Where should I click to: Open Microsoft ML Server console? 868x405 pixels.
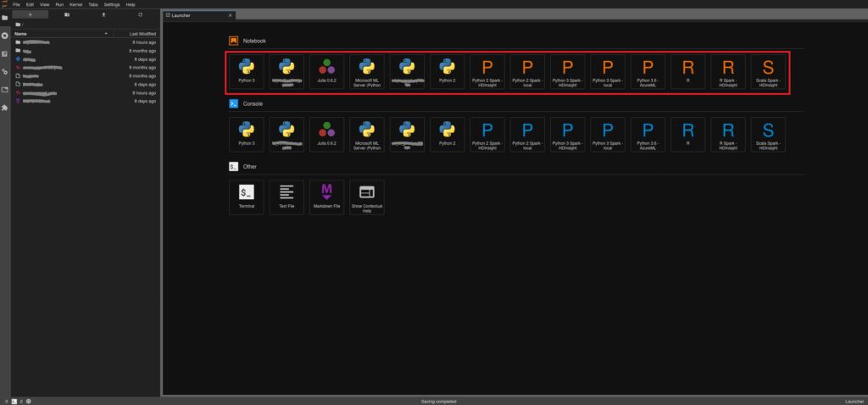pos(366,135)
